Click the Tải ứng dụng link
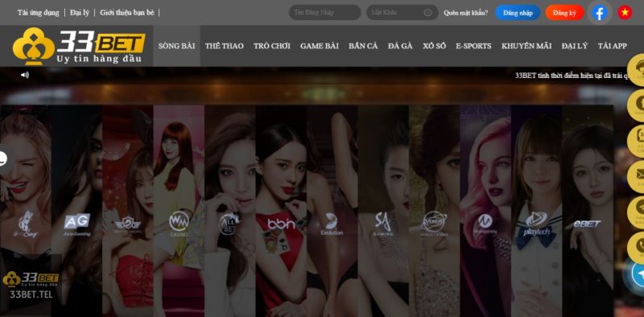 click(x=38, y=12)
